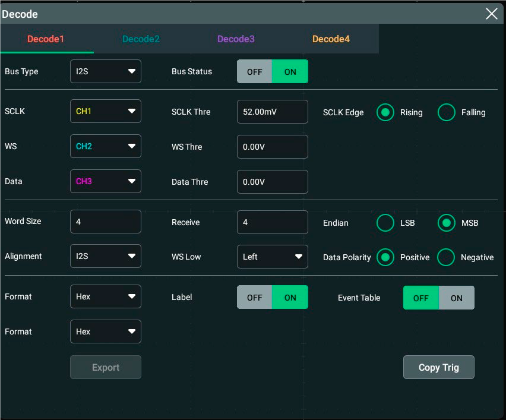The height and width of the screenshot is (420, 506).
Task: Edit the SCLK Thre 52.00mV field
Action: click(x=272, y=112)
